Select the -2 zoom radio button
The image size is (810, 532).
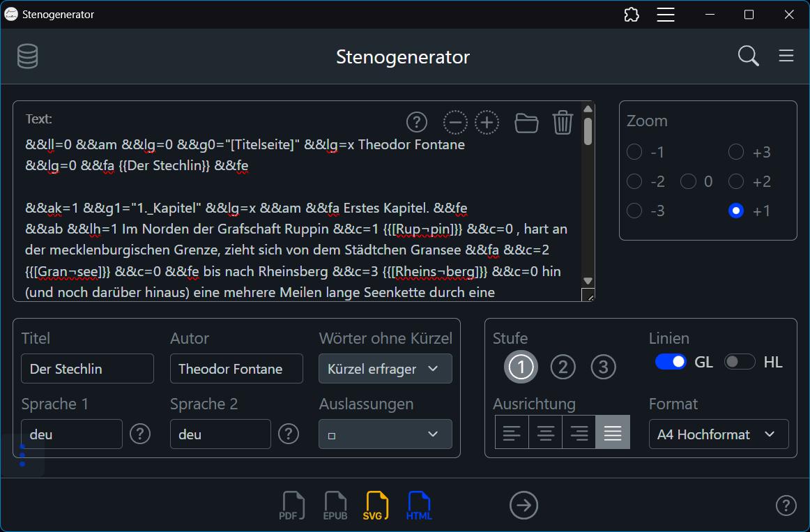[634, 181]
